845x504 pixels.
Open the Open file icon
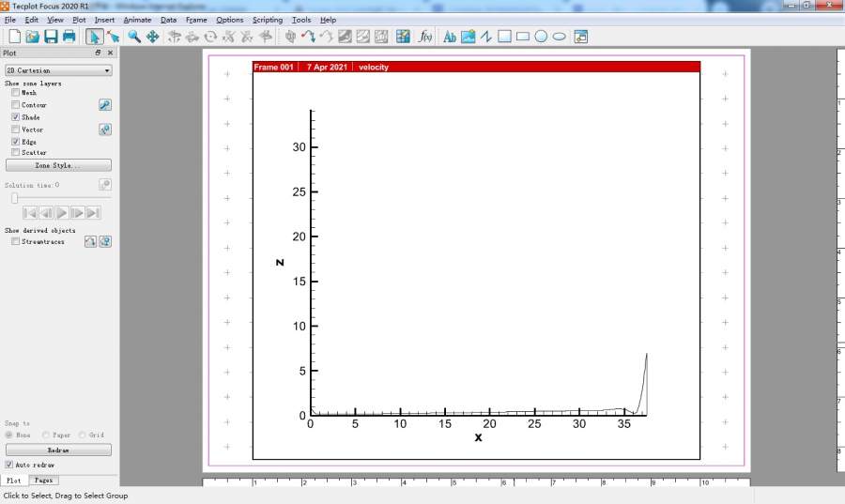[32, 37]
